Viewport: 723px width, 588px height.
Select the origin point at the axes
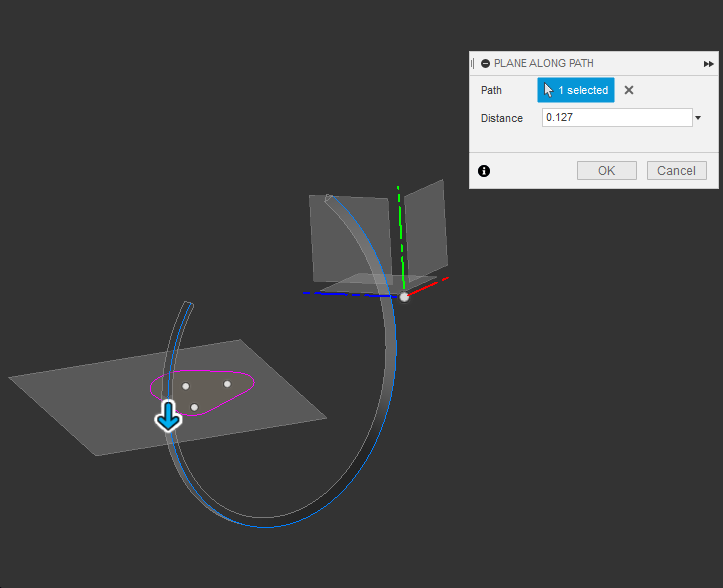pos(404,297)
